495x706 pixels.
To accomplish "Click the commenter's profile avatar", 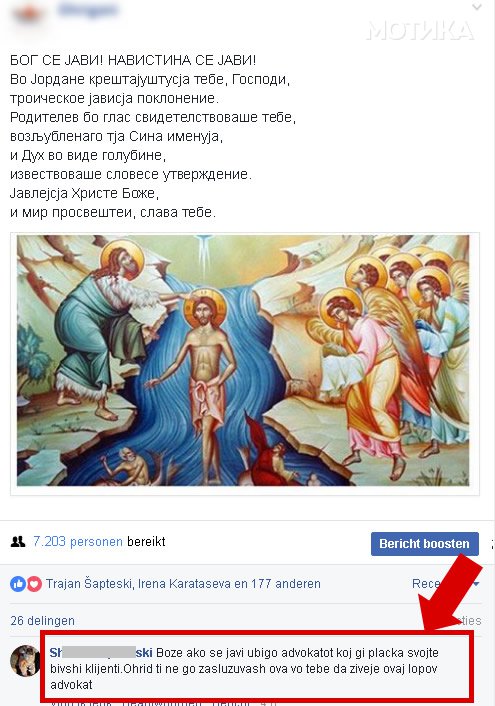I will [x=25, y=661].
